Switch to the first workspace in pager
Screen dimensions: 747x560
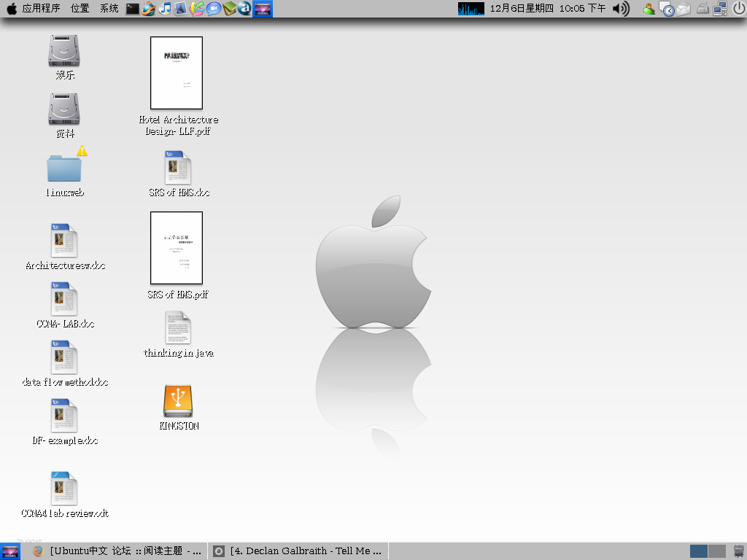(x=698, y=551)
